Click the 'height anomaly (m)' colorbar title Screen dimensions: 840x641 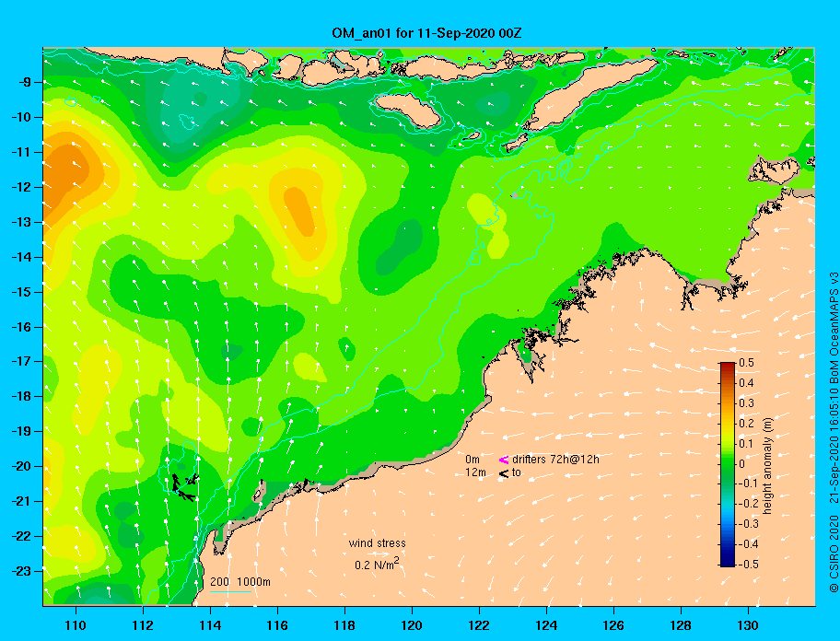(767, 465)
